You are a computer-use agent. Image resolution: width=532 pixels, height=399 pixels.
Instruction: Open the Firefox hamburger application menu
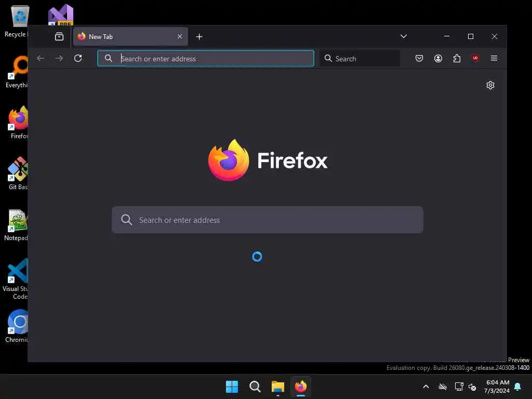pyautogui.click(x=494, y=58)
